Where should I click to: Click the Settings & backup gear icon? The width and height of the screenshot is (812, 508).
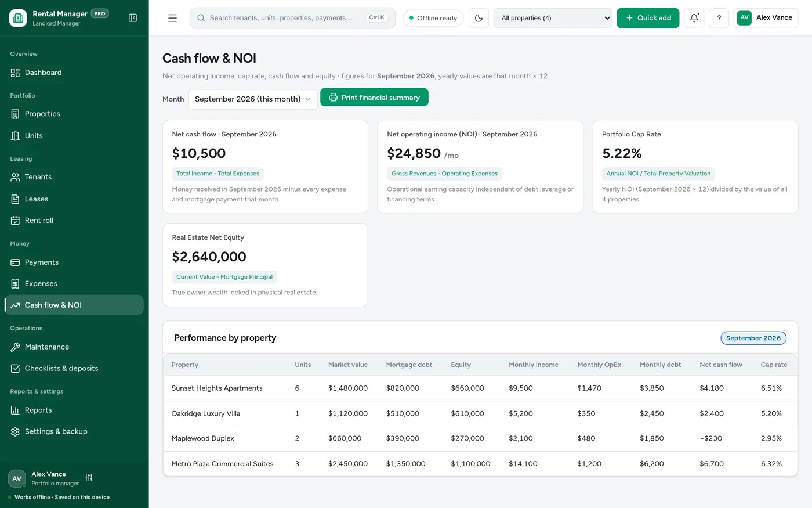click(15, 432)
